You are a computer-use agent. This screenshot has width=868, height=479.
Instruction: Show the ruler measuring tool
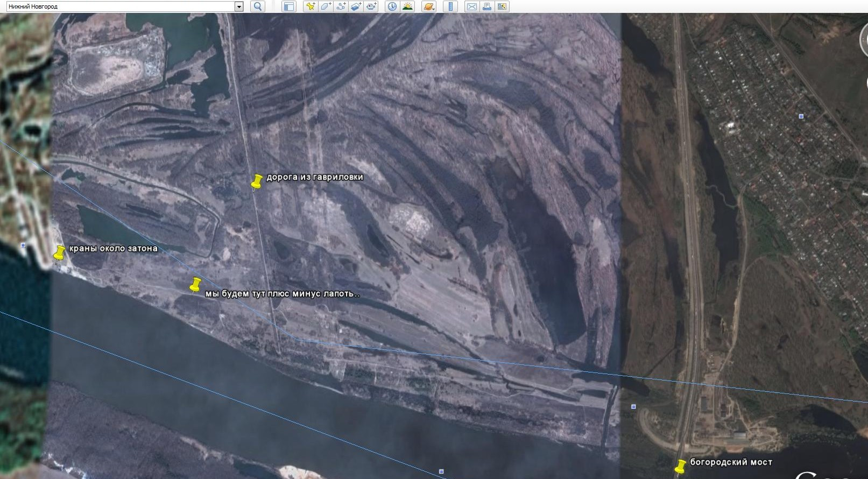(450, 6)
